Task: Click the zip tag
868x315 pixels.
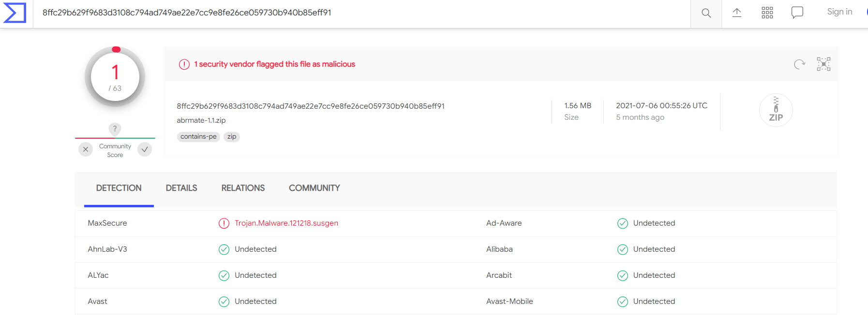Action: (x=232, y=137)
